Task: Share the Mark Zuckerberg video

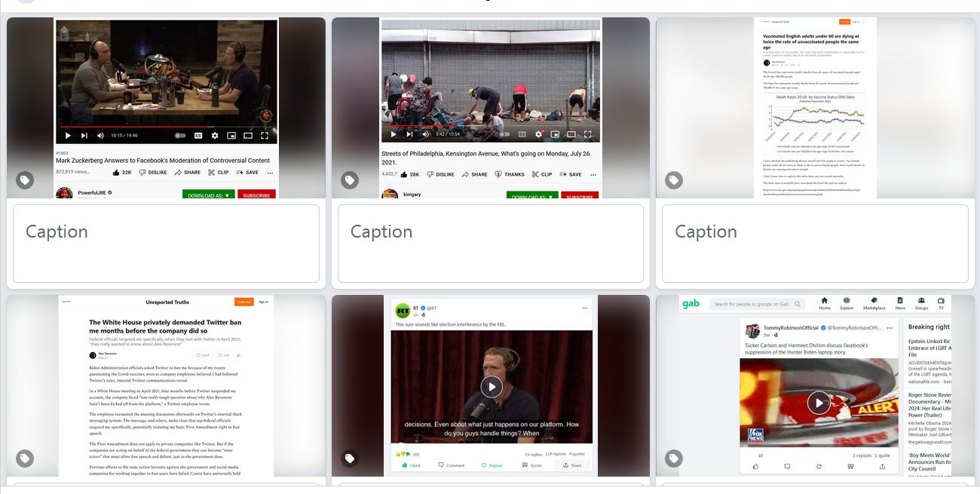Action: click(x=188, y=172)
